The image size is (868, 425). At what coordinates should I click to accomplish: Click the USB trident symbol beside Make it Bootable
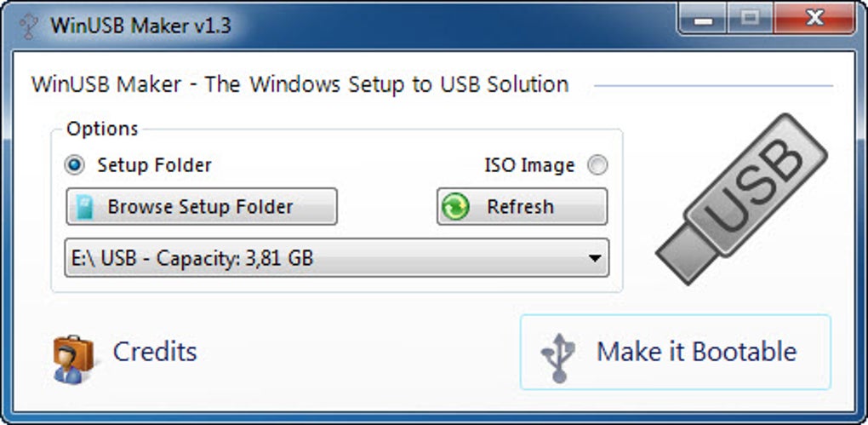click(559, 353)
